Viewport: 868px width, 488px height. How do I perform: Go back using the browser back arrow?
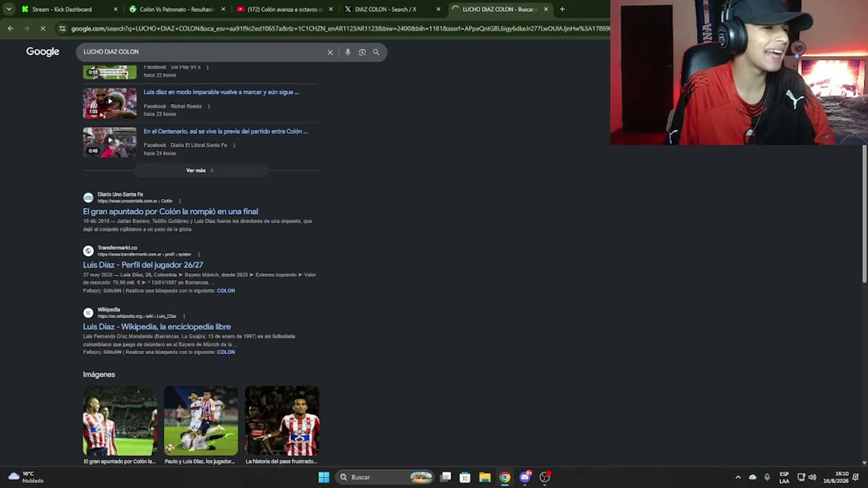(x=10, y=28)
